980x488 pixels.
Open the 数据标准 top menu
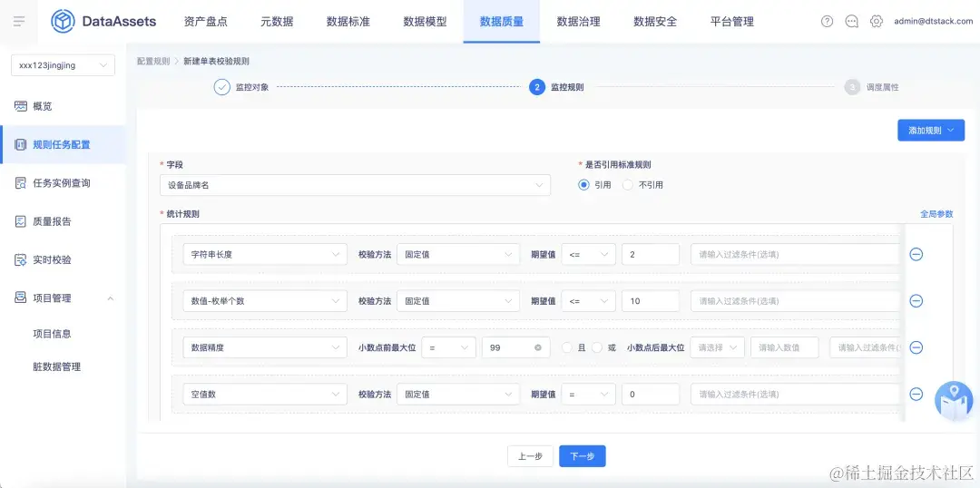pos(348,21)
